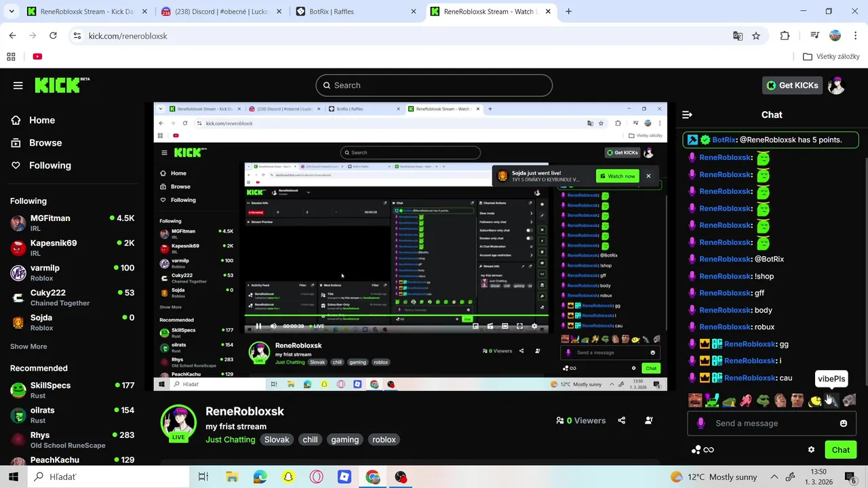Open Opera GX from taskbar
Viewport: 868px width, 488px height.
point(316,477)
